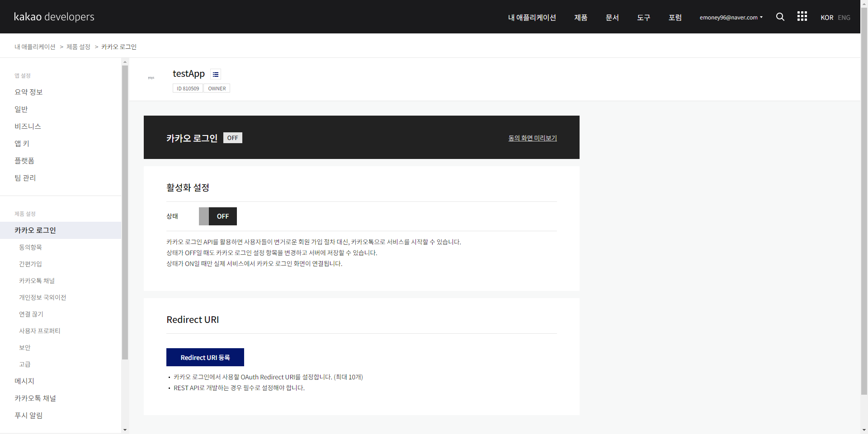Switch language to KOR
868x434 pixels.
(x=827, y=18)
